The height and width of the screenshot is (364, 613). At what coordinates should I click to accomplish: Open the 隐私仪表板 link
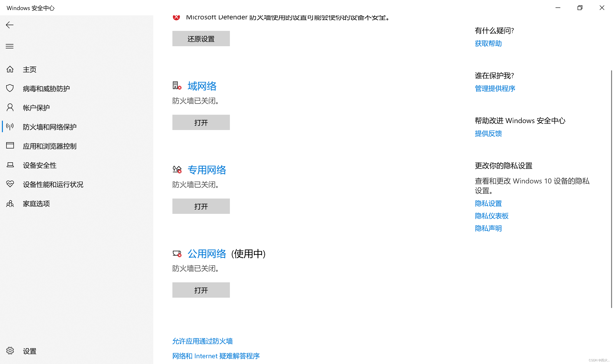tap(492, 216)
